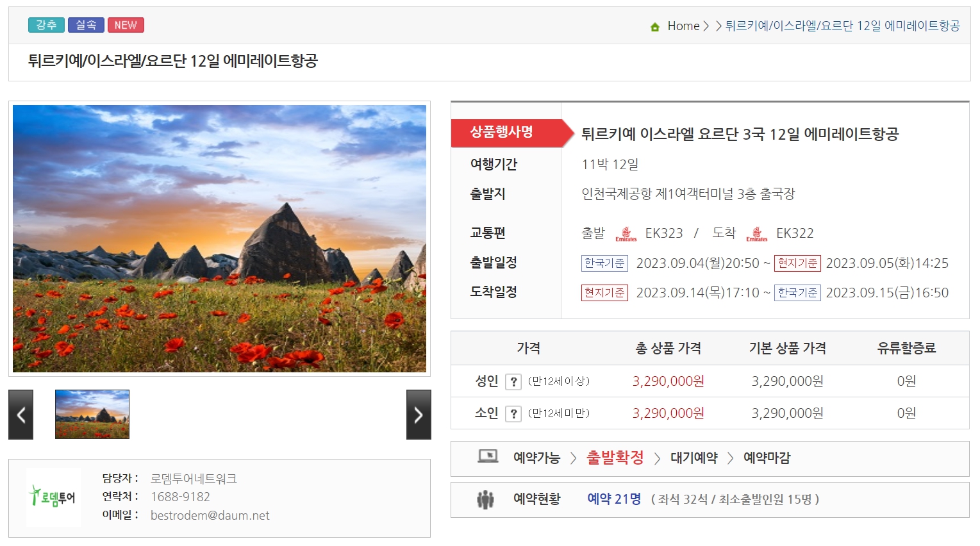Viewport: 980px width, 546px height.
Task: Click the large main tour landscape photo
Action: 219,238
